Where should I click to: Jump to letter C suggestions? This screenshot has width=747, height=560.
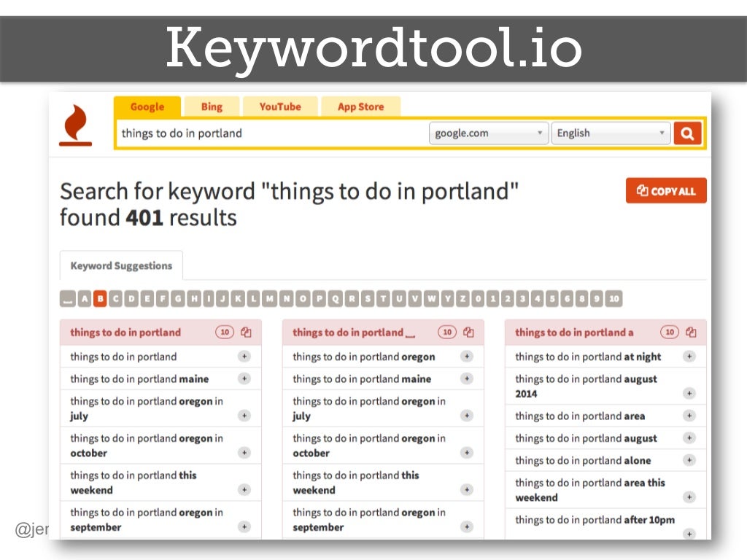pos(116,298)
